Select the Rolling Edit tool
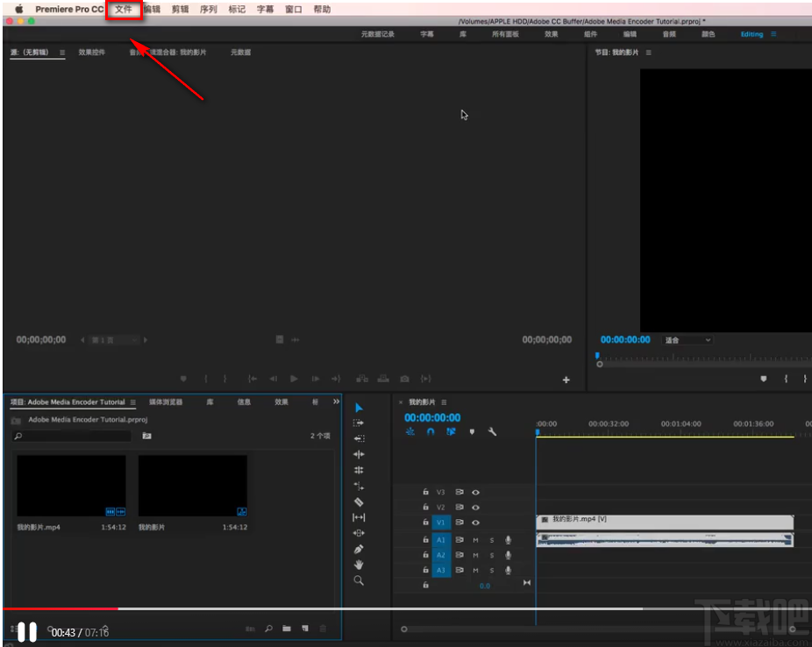The height and width of the screenshot is (647, 812). pos(359,470)
